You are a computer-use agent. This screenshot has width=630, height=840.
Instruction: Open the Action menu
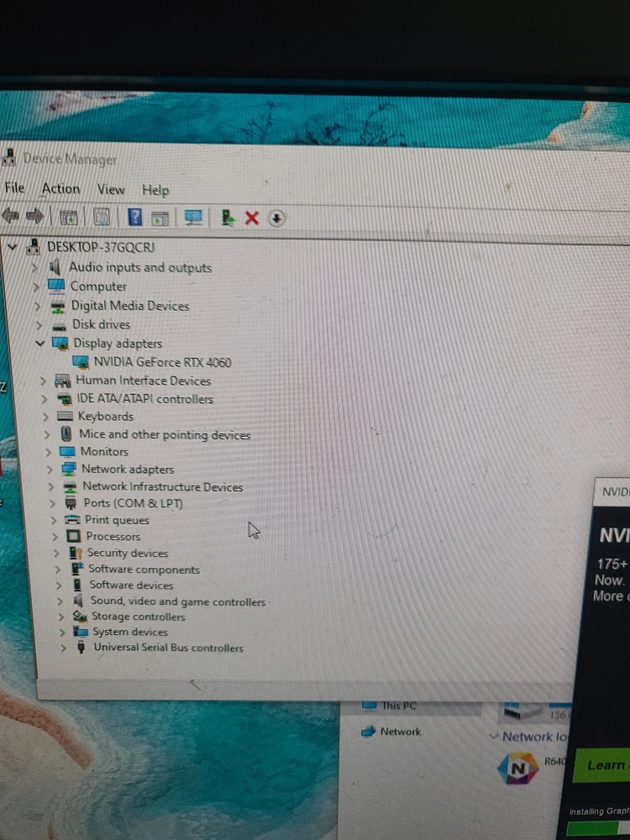point(60,188)
